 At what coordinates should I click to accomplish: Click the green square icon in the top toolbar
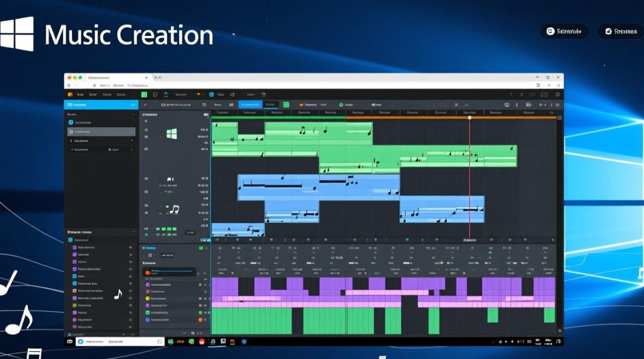click(x=144, y=95)
